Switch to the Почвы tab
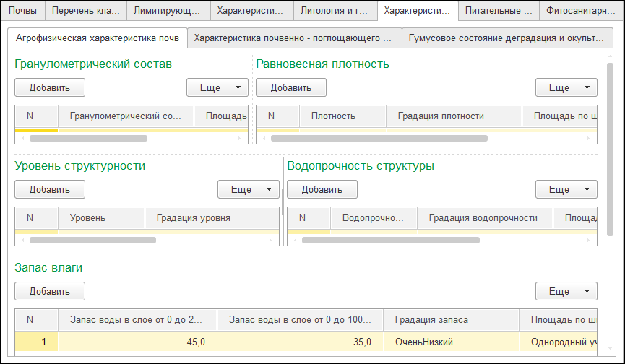This screenshot has height=364, width=625. tap(22, 11)
